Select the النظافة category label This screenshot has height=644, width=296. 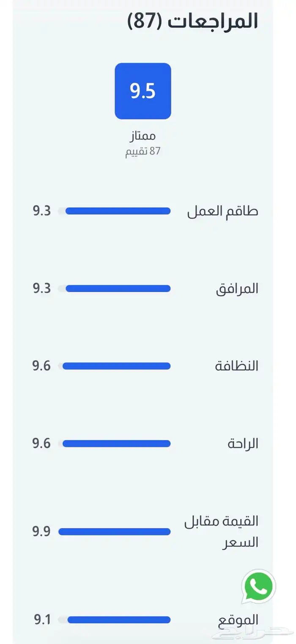pos(236,366)
